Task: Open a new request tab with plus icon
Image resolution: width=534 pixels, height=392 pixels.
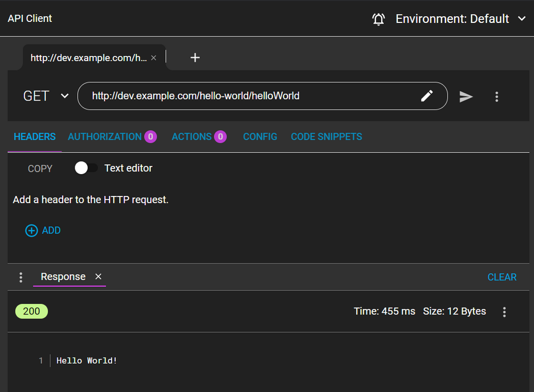Action: pyautogui.click(x=195, y=57)
